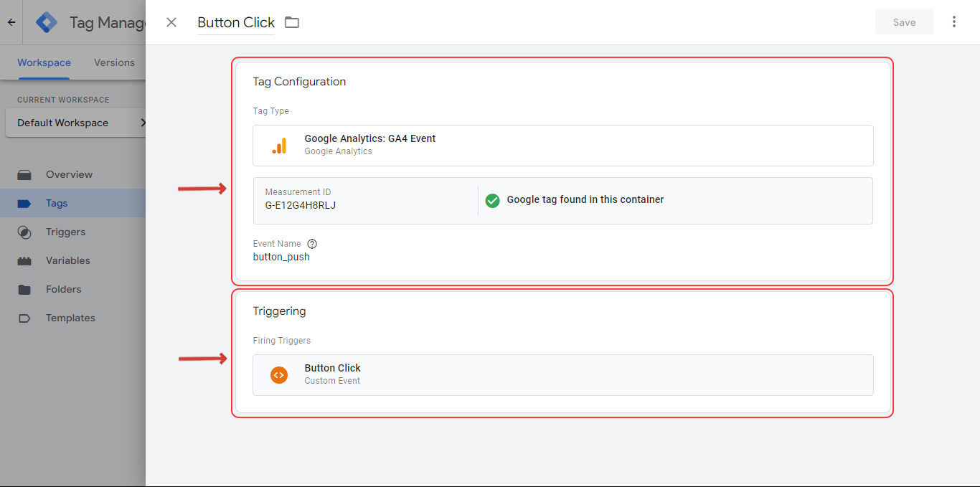Click the folder icon beside the tag name

pyautogui.click(x=292, y=22)
